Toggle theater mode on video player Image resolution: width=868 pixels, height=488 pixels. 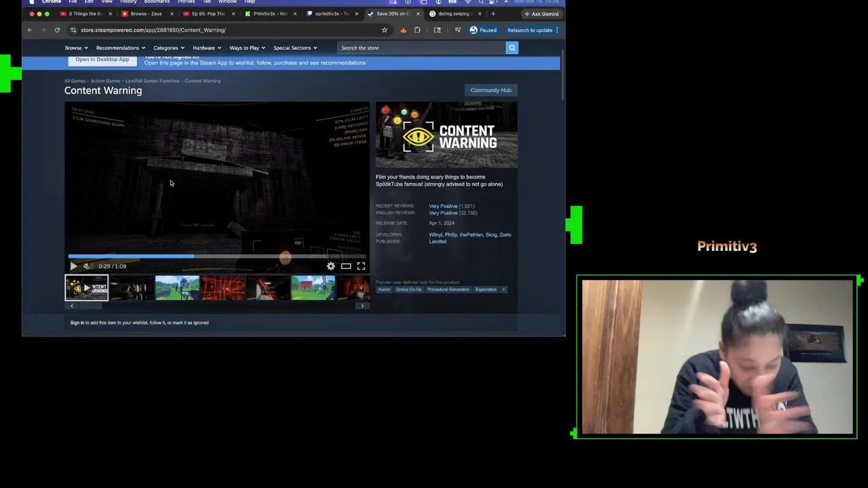coord(346,266)
